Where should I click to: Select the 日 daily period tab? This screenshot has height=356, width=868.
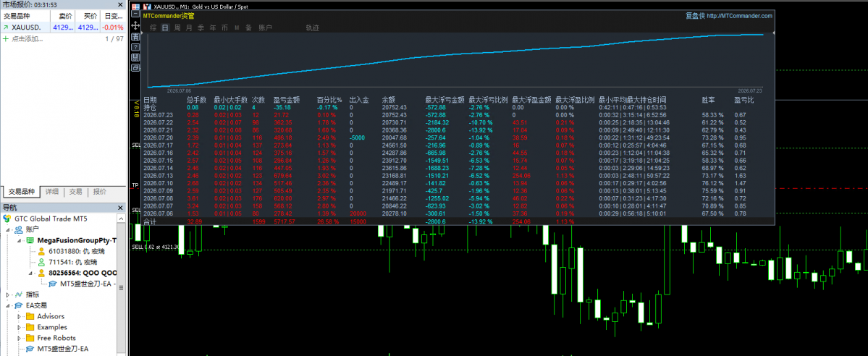pyautogui.click(x=165, y=27)
